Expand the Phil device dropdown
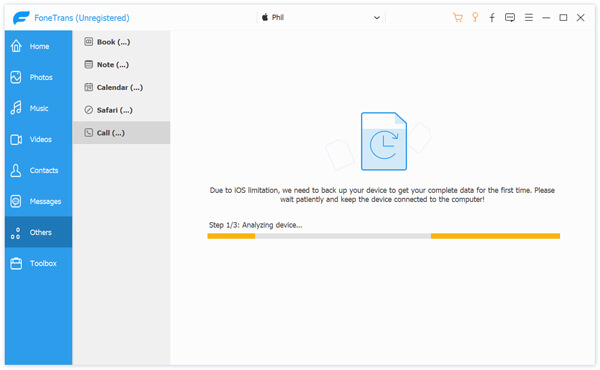The image size is (600, 370). [x=321, y=18]
